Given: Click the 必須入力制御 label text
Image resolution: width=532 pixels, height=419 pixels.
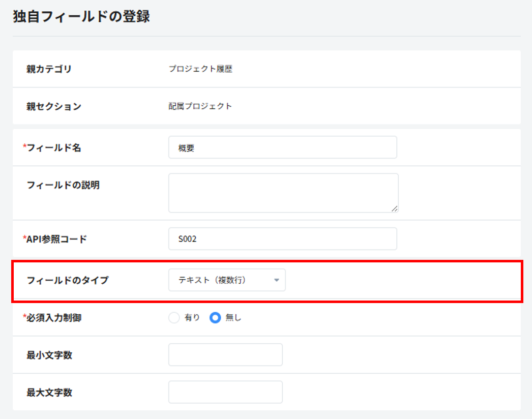Looking at the screenshot, I should click(53, 318).
